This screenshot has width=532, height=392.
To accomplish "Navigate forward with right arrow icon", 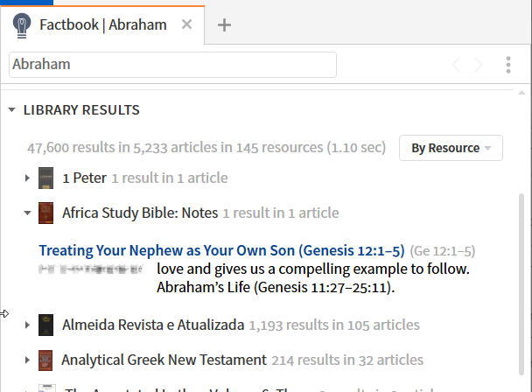I will [x=479, y=65].
